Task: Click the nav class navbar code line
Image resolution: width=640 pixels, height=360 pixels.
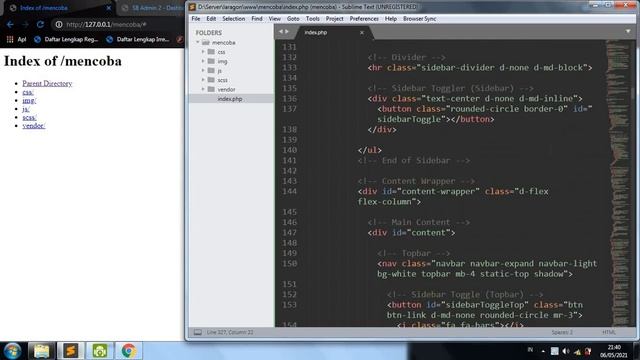Action: pyautogui.click(x=487, y=269)
